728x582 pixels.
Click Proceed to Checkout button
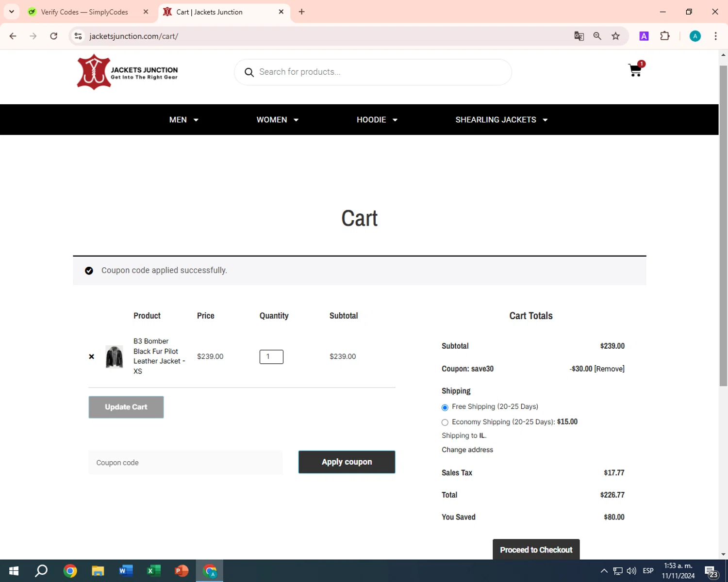[x=536, y=550]
